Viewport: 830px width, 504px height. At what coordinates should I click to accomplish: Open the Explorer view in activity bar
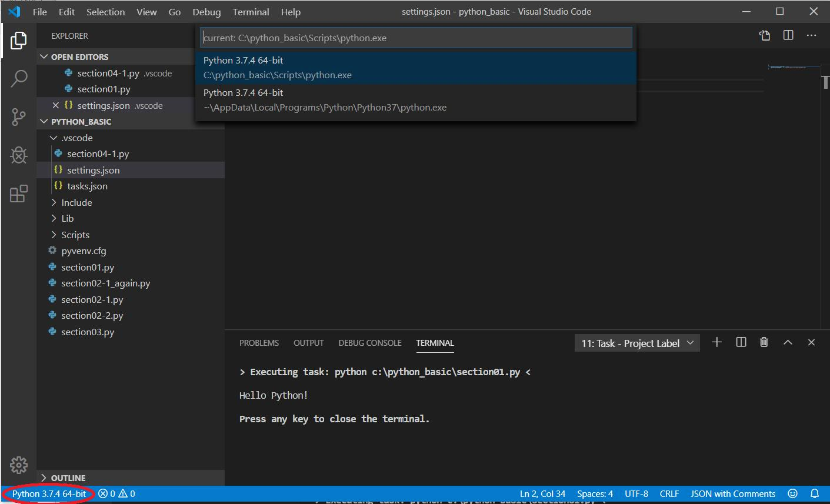click(19, 41)
